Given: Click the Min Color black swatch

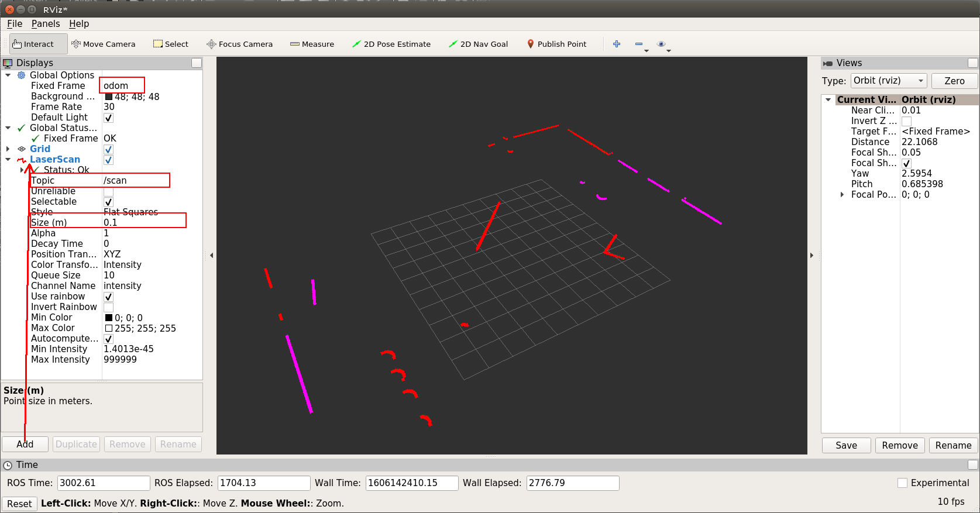Looking at the screenshot, I should [108, 318].
